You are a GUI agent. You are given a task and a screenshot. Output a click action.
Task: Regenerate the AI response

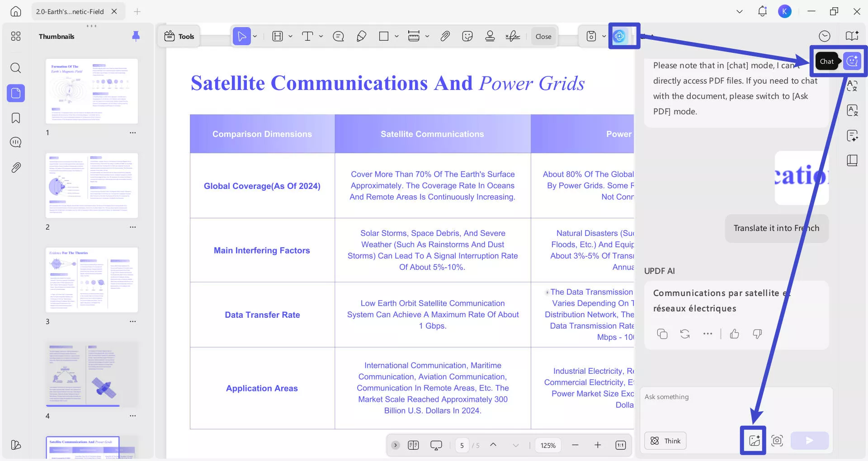click(x=684, y=334)
